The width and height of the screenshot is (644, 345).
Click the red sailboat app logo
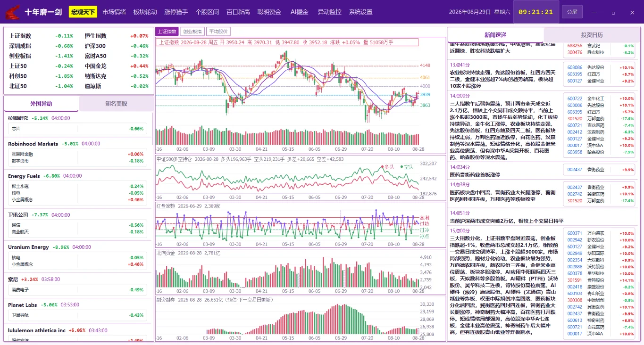point(13,12)
